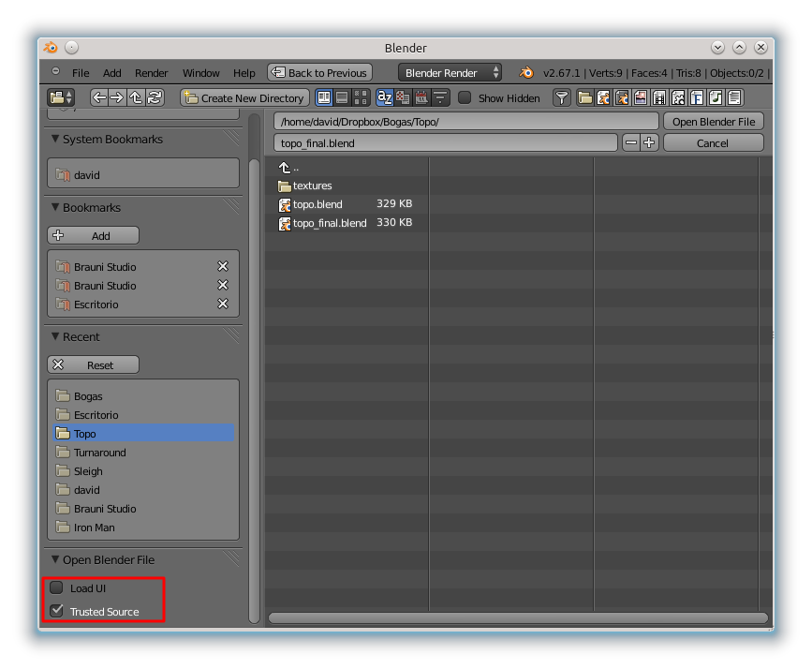Toggle .blend files filter icon
The image size is (812, 669).
click(604, 97)
